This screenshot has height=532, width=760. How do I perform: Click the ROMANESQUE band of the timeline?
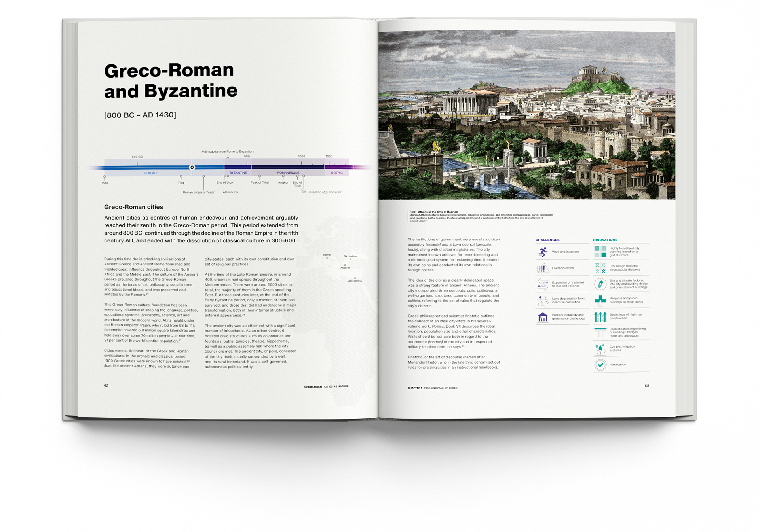288,168
